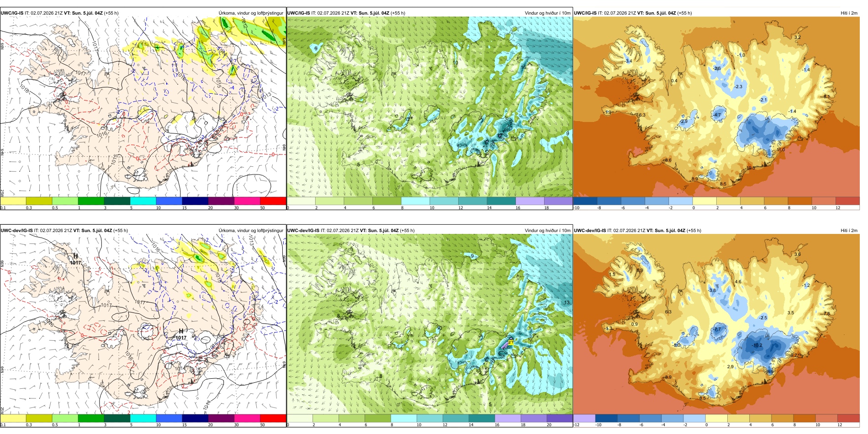The image size is (868, 434).
Task: Click the '8.1' east coast value on the UWC/IG-IS temperature map
Action: point(827,97)
